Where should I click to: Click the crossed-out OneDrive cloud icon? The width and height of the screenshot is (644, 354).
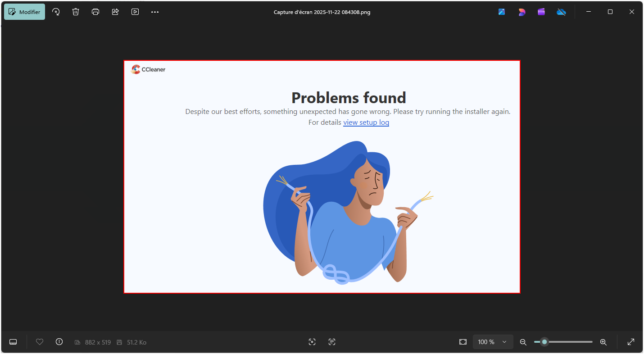561,12
